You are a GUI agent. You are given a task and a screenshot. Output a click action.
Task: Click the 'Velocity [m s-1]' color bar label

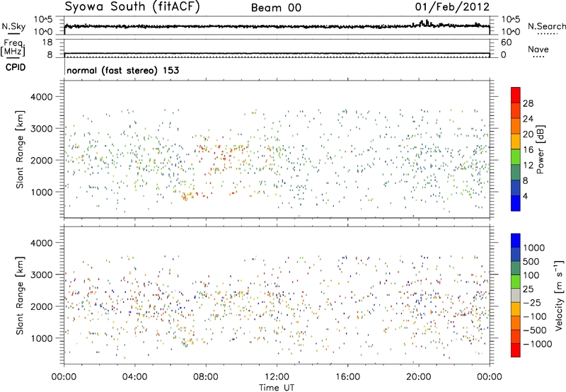click(x=559, y=295)
